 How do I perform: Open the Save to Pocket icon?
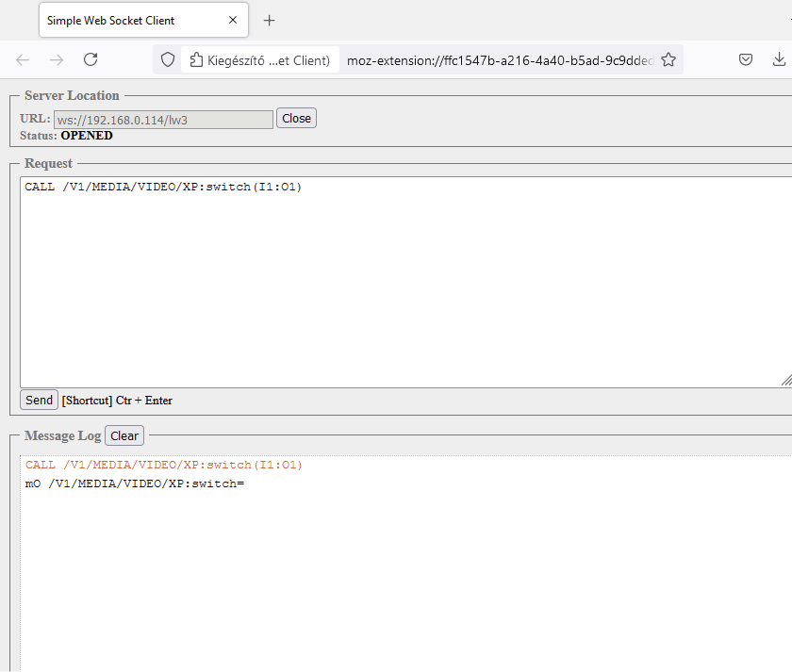coord(745,59)
